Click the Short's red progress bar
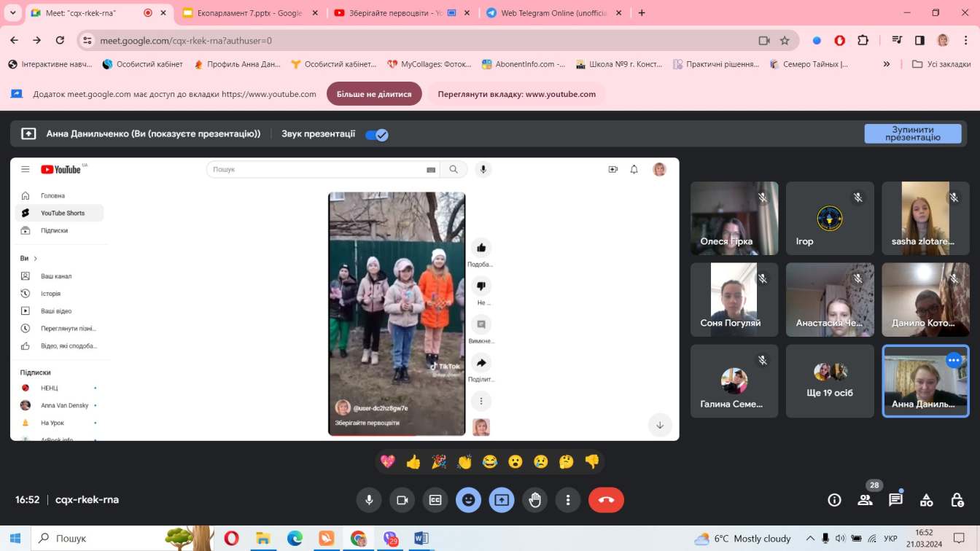The width and height of the screenshot is (980, 551). 372,434
